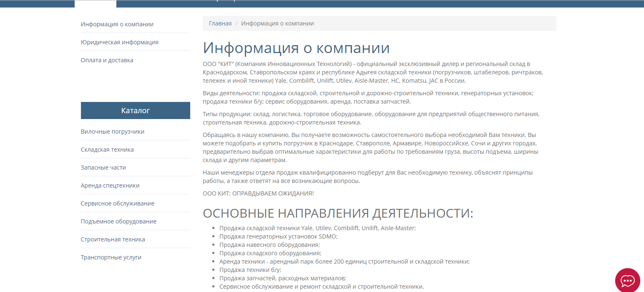Click bullet Продажа складской техники Yale, Utilev
The image size is (644, 292).
point(318,228)
